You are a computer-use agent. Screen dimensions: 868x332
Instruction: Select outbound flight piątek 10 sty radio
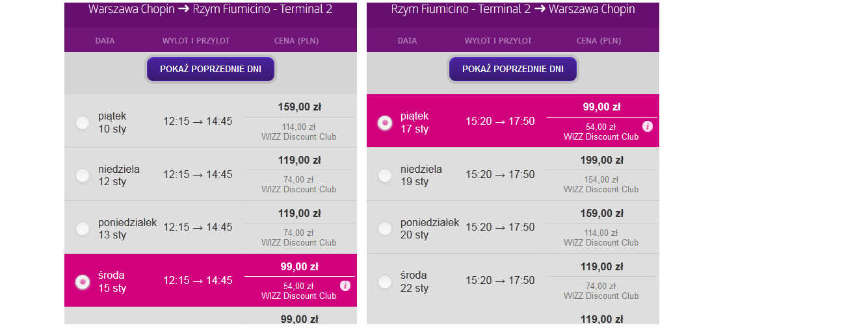point(83,122)
